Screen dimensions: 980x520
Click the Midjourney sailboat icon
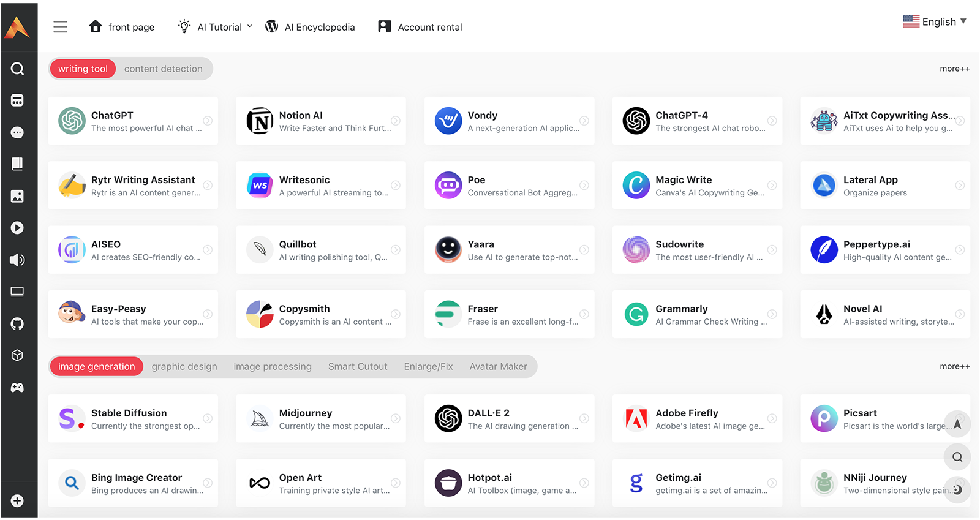(x=260, y=419)
